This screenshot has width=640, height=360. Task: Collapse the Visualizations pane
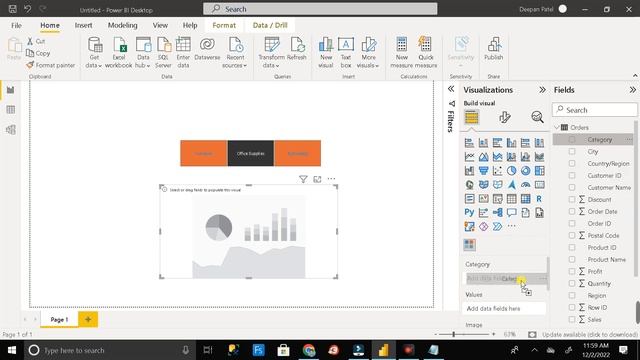point(542,90)
